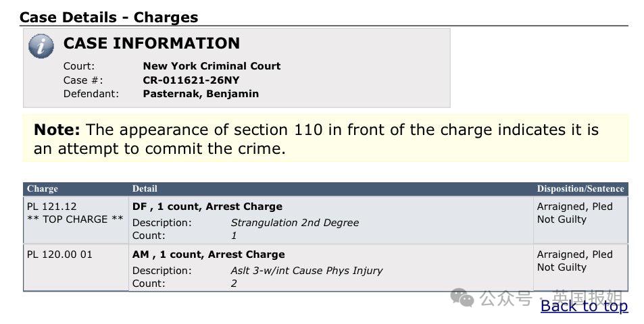The height and width of the screenshot is (324, 644).
Task: Select charge code PL 120.00 01
Action: coord(59,254)
